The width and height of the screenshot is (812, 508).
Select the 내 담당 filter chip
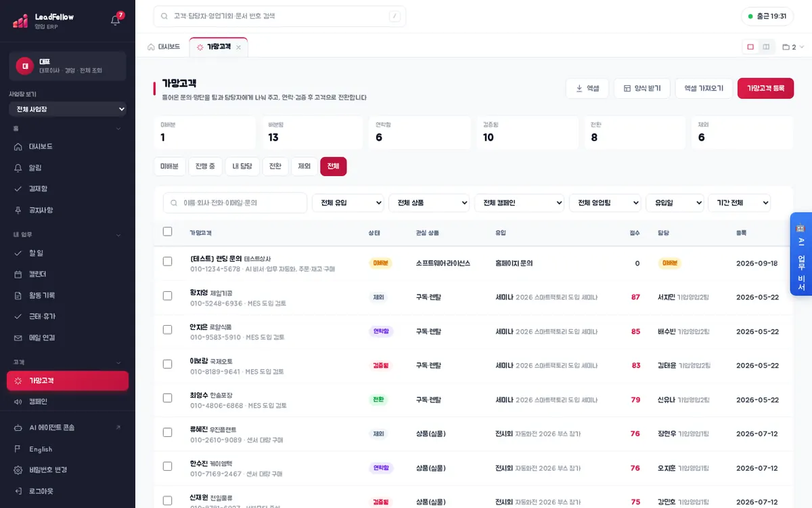(x=242, y=167)
